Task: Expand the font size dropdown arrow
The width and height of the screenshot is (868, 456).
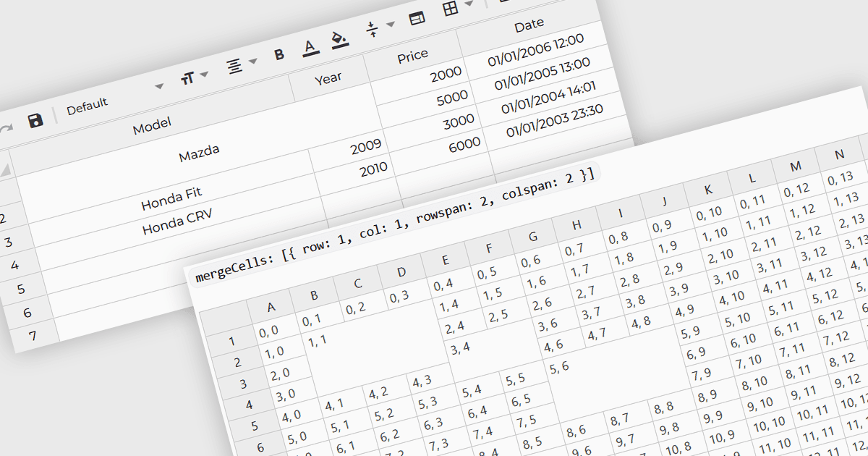Action: pyautogui.click(x=204, y=74)
